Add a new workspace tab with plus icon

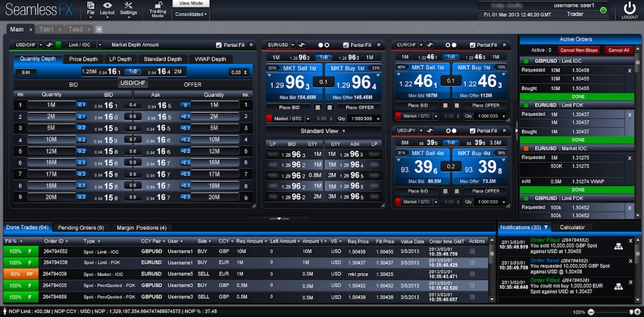pos(98,29)
